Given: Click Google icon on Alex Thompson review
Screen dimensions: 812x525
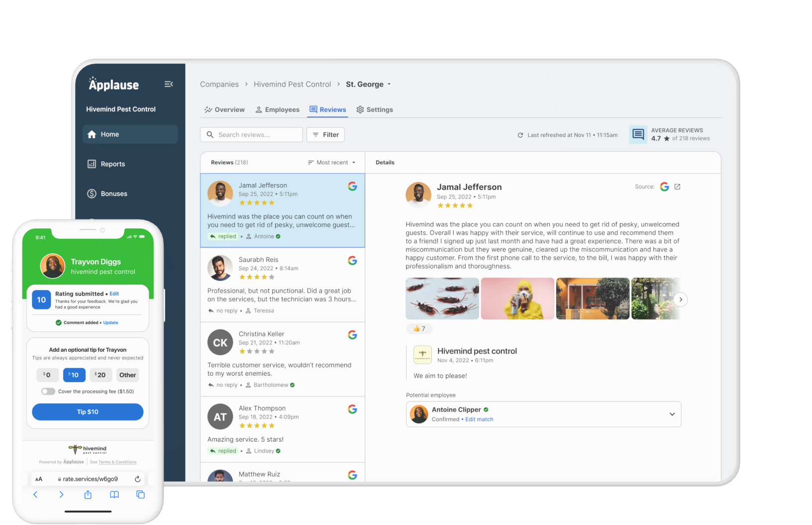Looking at the screenshot, I should click(x=352, y=409).
